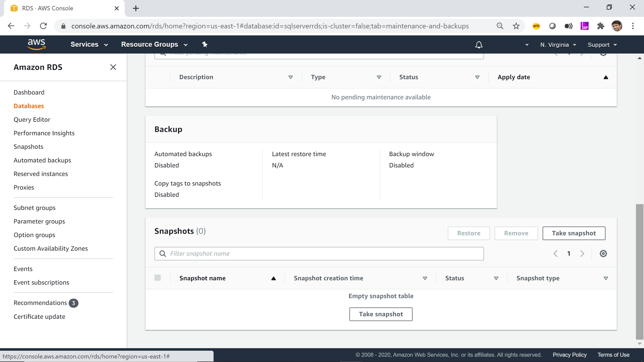644x362 pixels.
Task: Bookmark this page with star icon
Action: point(516,26)
